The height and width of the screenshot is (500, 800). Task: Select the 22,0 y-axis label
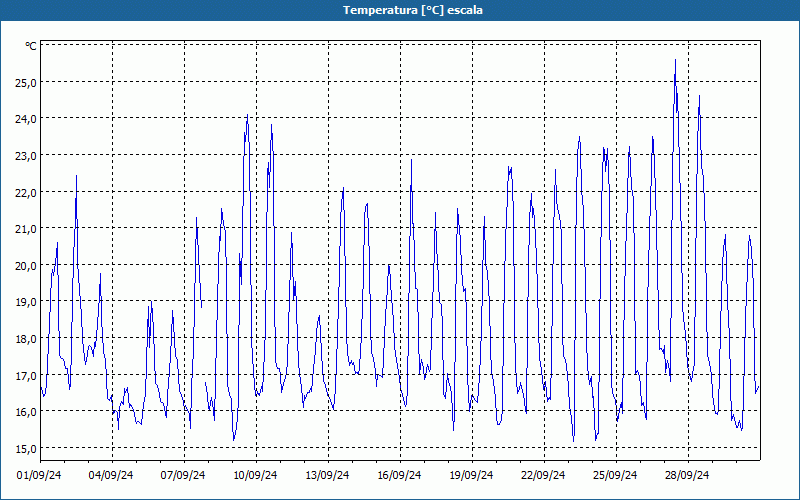[26, 192]
